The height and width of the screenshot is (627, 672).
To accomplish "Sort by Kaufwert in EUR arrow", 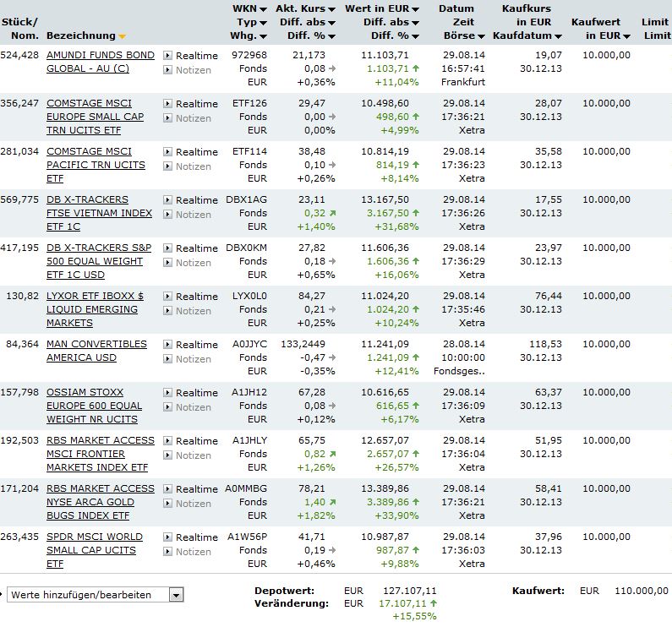I will [x=626, y=37].
